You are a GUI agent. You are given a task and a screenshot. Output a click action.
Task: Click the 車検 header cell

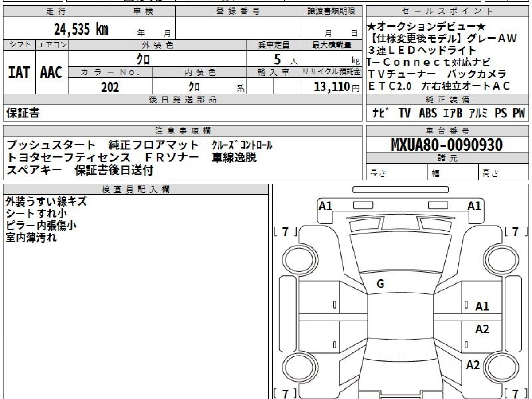[143, 12]
